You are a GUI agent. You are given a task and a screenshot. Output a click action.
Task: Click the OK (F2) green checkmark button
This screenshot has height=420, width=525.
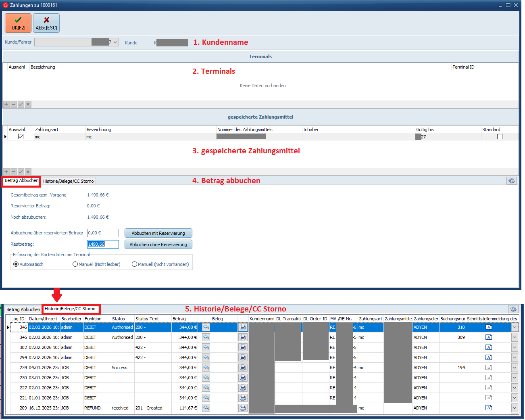click(x=18, y=23)
